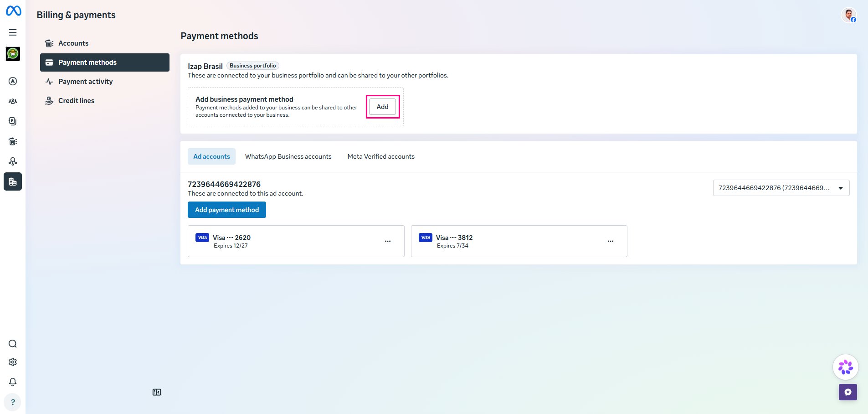
Task: Expand the ad account selector dropdown
Action: tap(781, 188)
